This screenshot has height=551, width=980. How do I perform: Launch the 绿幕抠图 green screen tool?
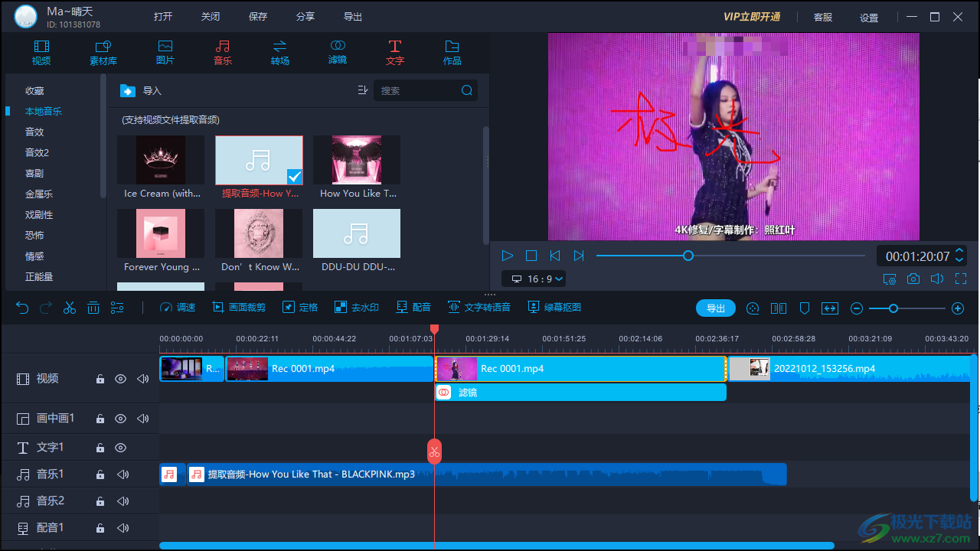(554, 307)
